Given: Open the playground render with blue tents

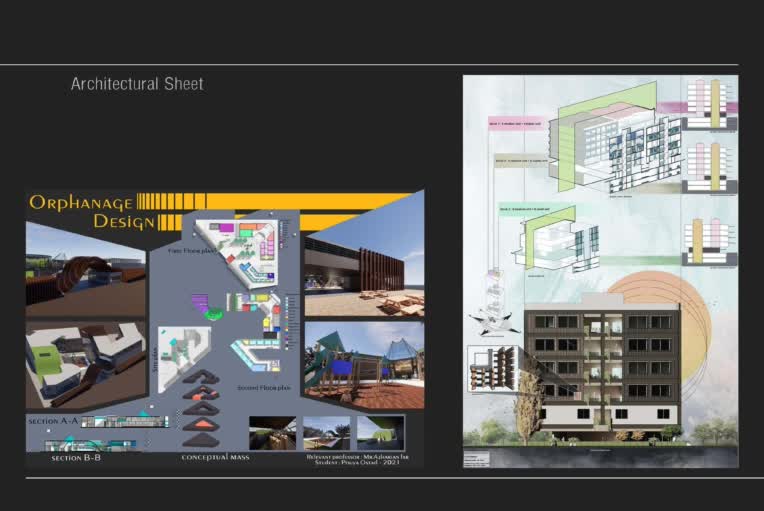Looking at the screenshot, I should (362, 364).
